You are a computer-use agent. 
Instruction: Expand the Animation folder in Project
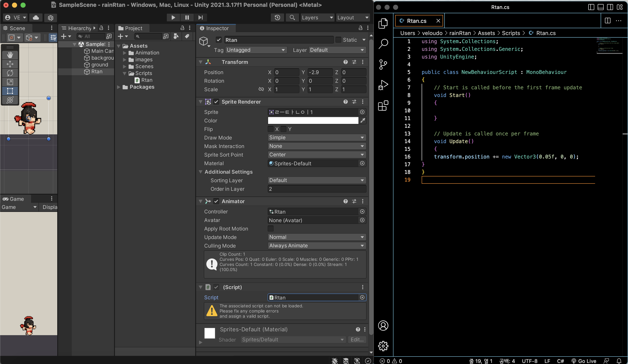tap(125, 53)
